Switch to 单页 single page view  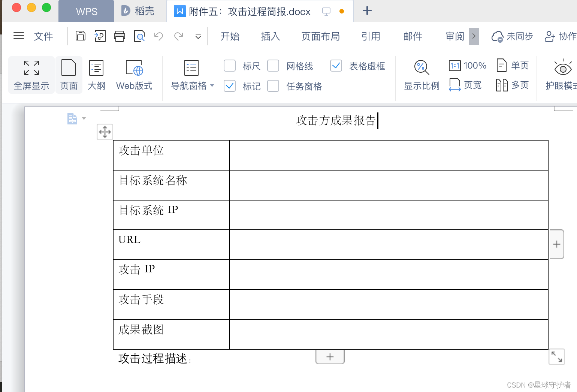[x=513, y=66]
